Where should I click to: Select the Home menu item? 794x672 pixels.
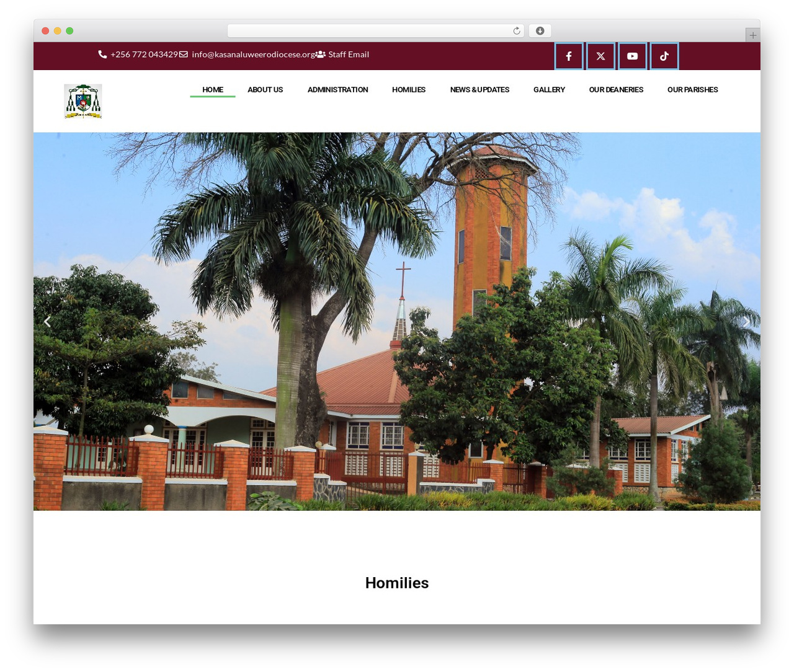pos(213,90)
